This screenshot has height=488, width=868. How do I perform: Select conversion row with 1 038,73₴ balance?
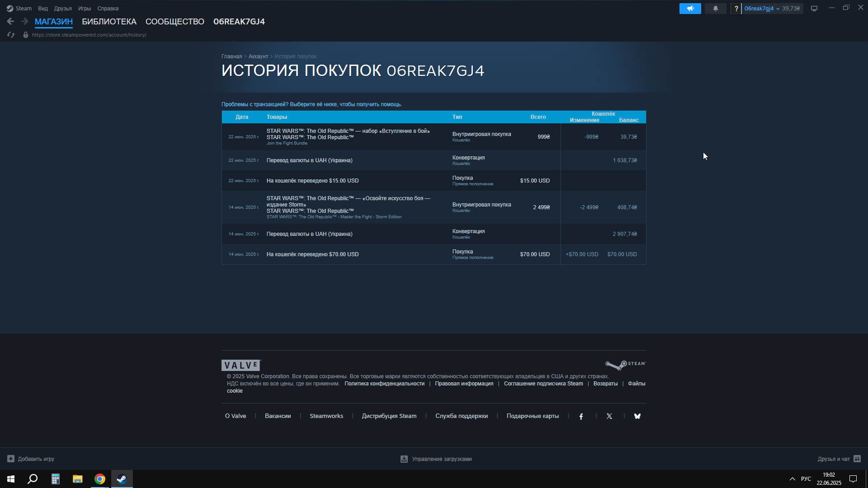coord(434,160)
